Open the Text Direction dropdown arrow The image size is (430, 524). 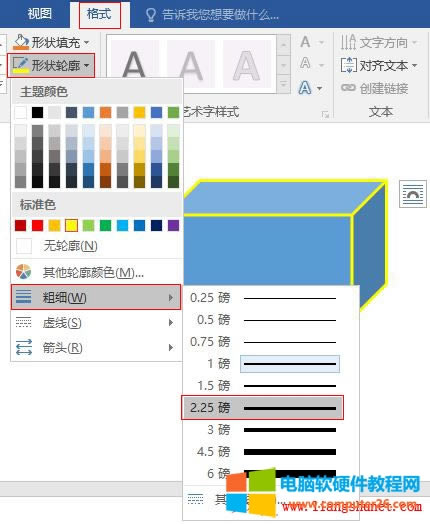pyautogui.click(x=415, y=42)
